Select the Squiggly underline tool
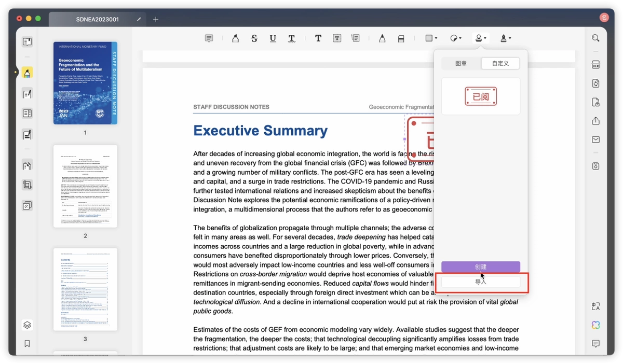623x364 pixels. click(292, 38)
